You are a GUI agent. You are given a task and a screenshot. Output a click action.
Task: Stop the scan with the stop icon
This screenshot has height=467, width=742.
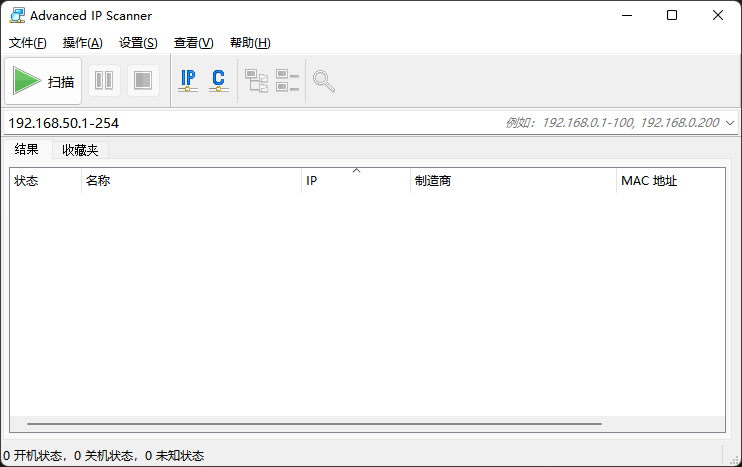[x=143, y=80]
